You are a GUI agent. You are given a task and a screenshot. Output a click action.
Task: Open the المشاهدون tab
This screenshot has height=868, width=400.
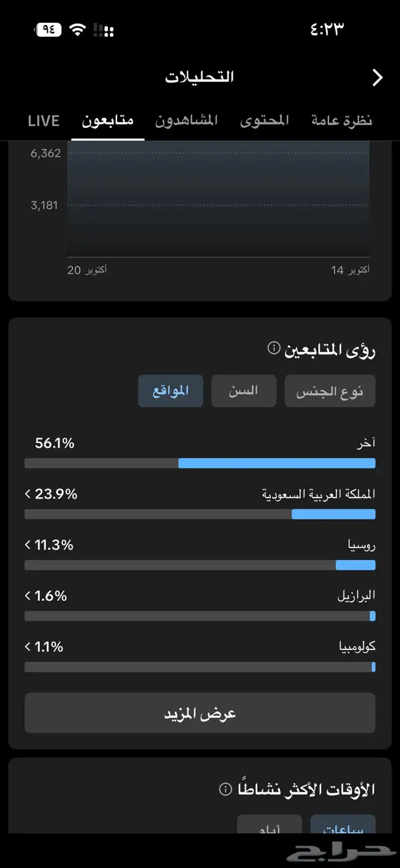pyautogui.click(x=186, y=121)
